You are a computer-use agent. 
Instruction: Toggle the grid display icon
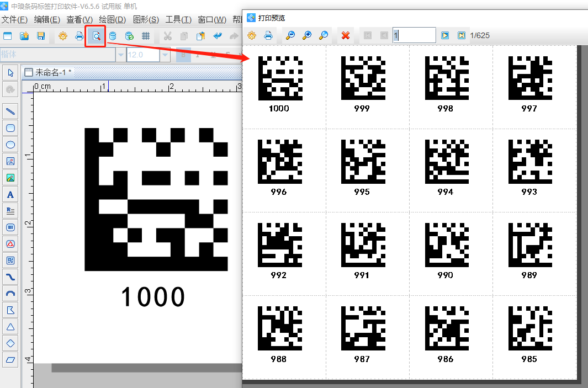pos(146,36)
